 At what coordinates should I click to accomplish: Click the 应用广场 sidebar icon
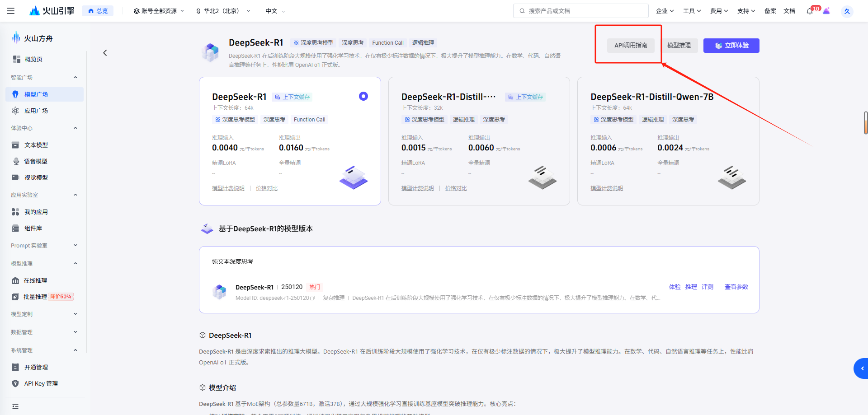(x=15, y=111)
